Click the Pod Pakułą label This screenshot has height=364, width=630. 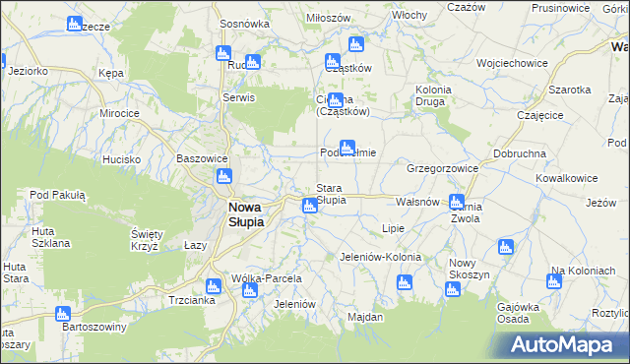coord(57,196)
